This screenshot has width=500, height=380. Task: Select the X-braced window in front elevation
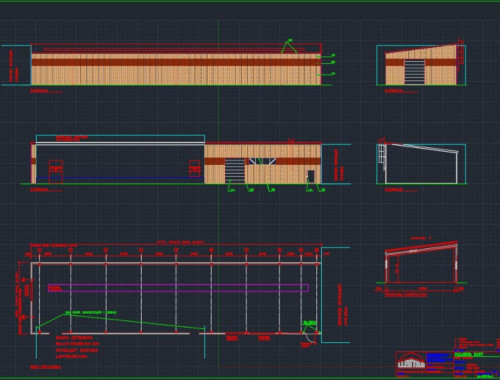262,161
